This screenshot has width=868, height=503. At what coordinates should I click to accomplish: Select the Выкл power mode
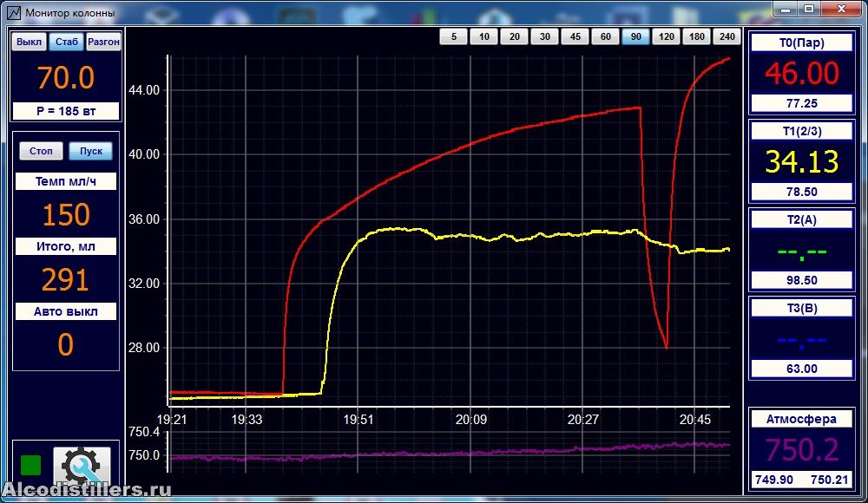29,42
